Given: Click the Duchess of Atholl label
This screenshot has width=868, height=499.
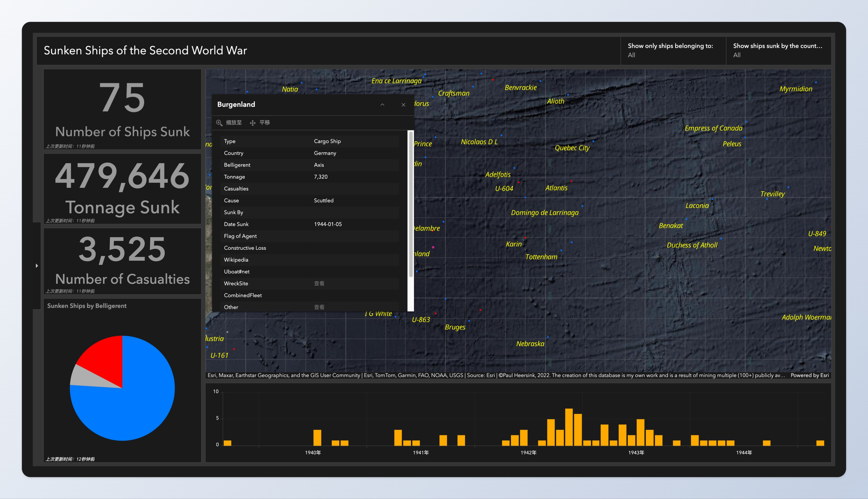Looking at the screenshot, I should point(692,245).
